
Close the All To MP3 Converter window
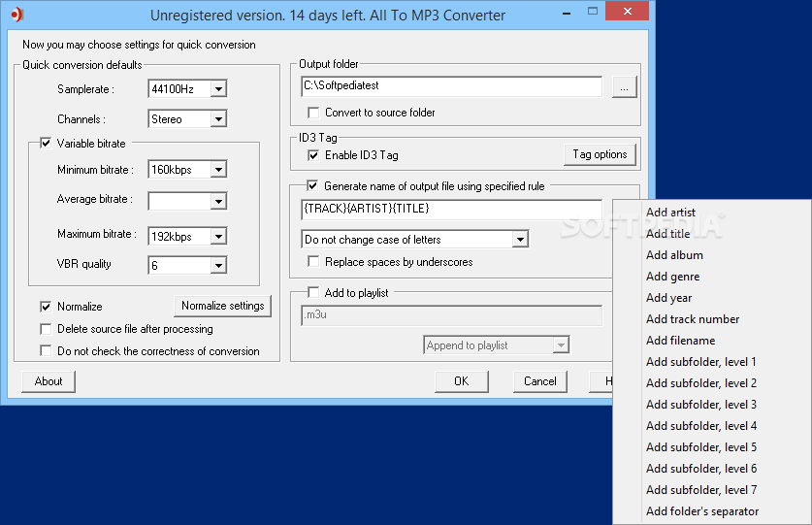[627, 12]
